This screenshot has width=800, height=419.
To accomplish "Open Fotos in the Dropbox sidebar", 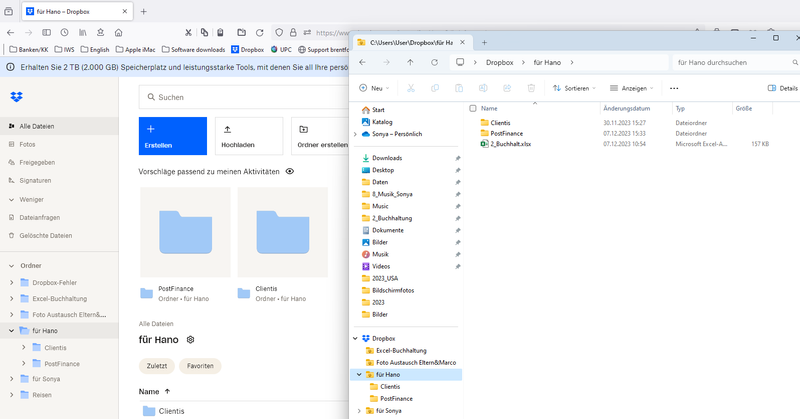I will pos(28,144).
